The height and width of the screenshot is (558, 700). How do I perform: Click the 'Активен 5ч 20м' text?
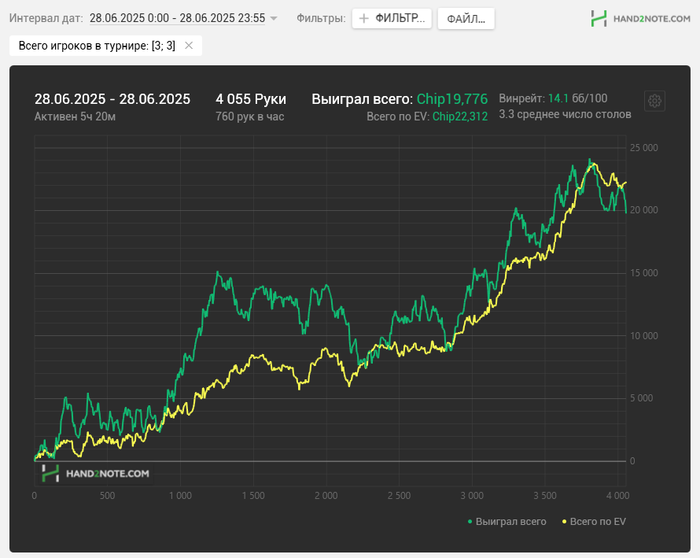[75, 117]
